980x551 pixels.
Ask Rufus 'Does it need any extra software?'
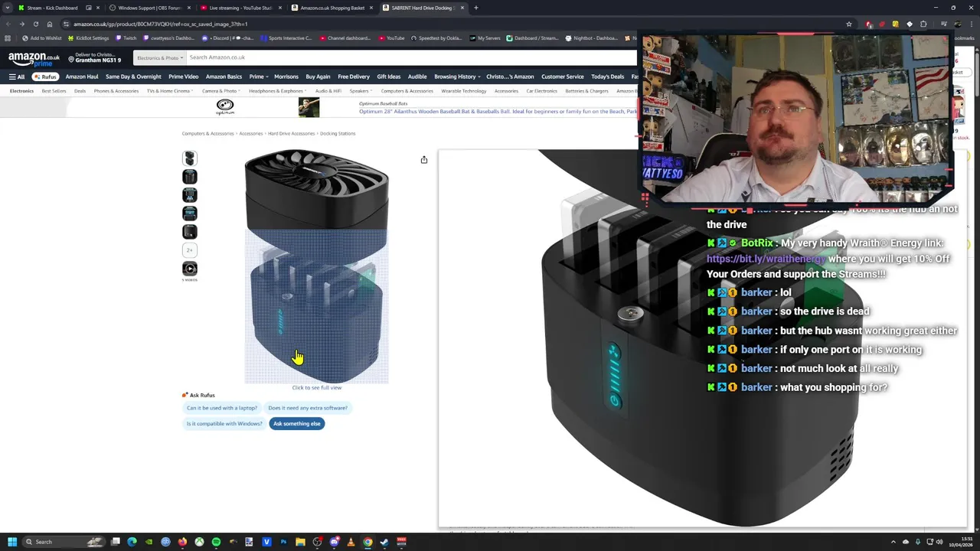(308, 408)
